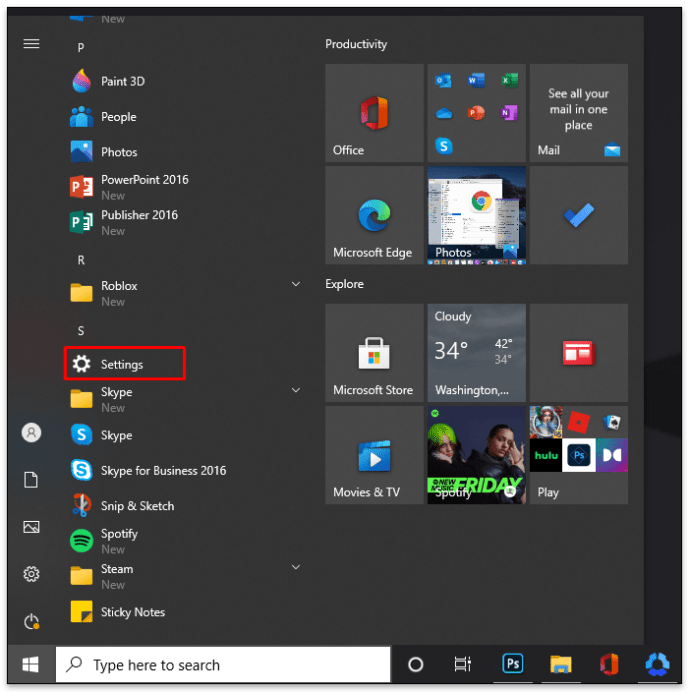This screenshot has width=690, height=692.
Task: Open Word in the Office apps tile
Action: [476, 81]
